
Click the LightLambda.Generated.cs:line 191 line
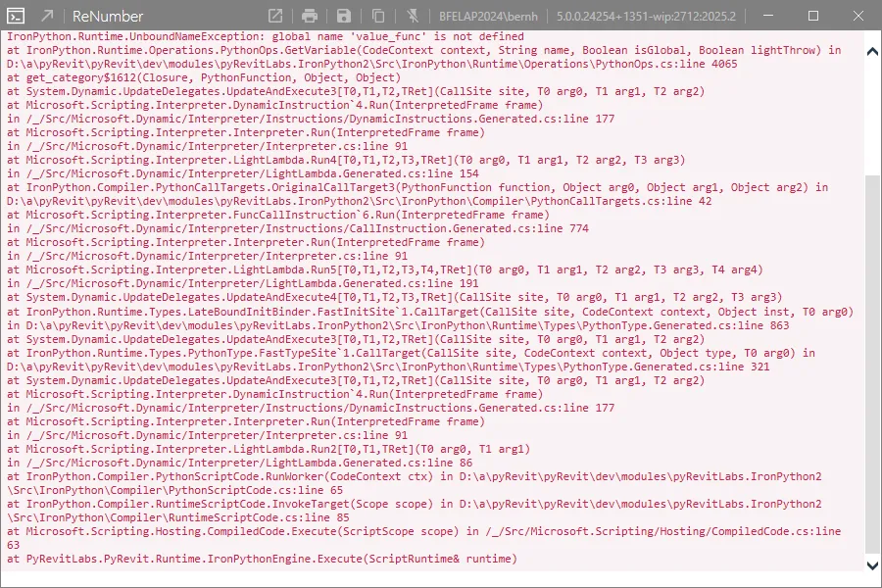[x=242, y=283]
